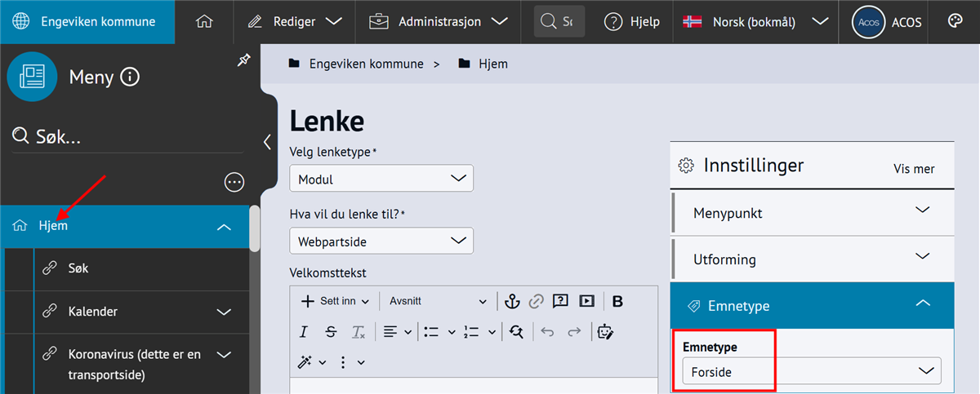The width and height of the screenshot is (980, 394).
Task: Open the Rediger menu
Action: tap(294, 22)
